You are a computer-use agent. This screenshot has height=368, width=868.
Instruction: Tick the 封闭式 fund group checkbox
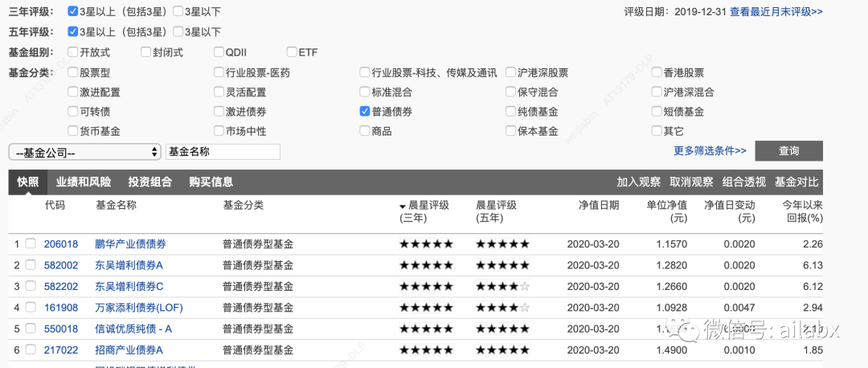click(145, 52)
